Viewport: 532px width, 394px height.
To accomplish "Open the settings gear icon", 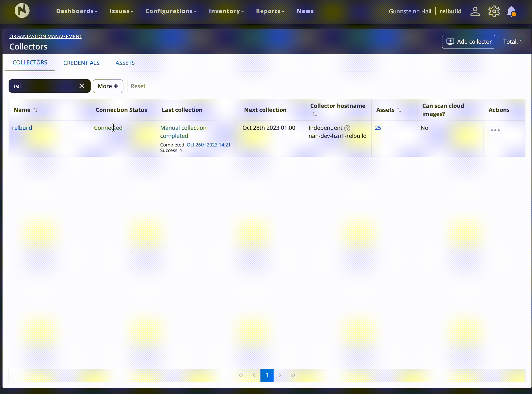I will point(494,11).
